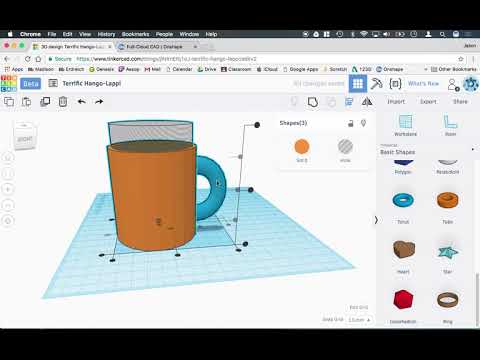Click the Beta badge button
Viewport: 480px width, 360px height.
tap(31, 83)
